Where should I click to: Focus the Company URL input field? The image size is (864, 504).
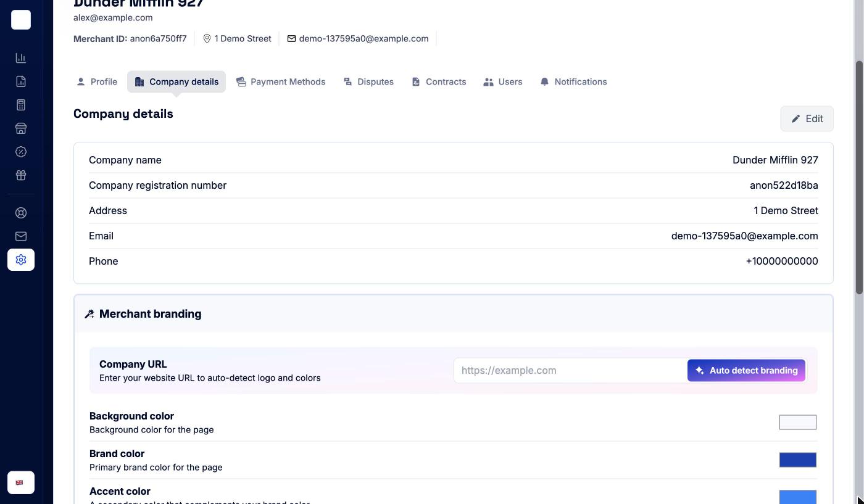[x=571, y=371]
